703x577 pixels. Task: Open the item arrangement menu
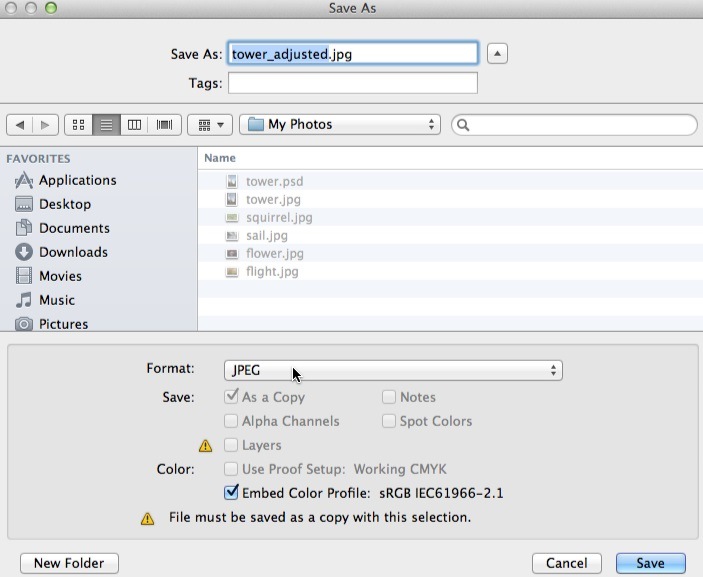[x=210, y=125]
